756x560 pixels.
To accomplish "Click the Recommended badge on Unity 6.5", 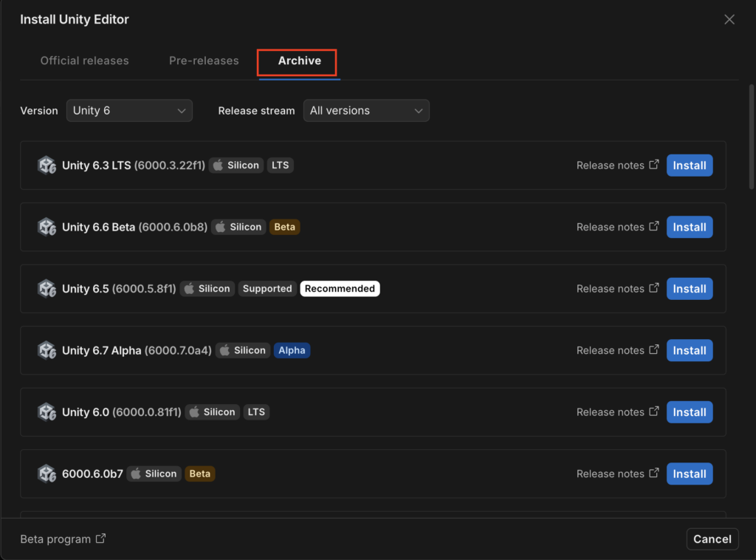I will click(340, 288).
